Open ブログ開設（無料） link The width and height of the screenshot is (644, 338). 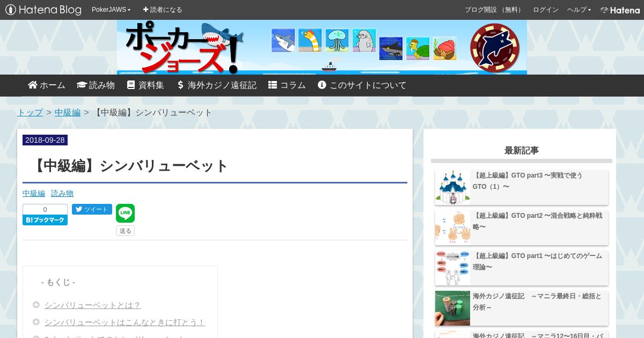[494, 10]
